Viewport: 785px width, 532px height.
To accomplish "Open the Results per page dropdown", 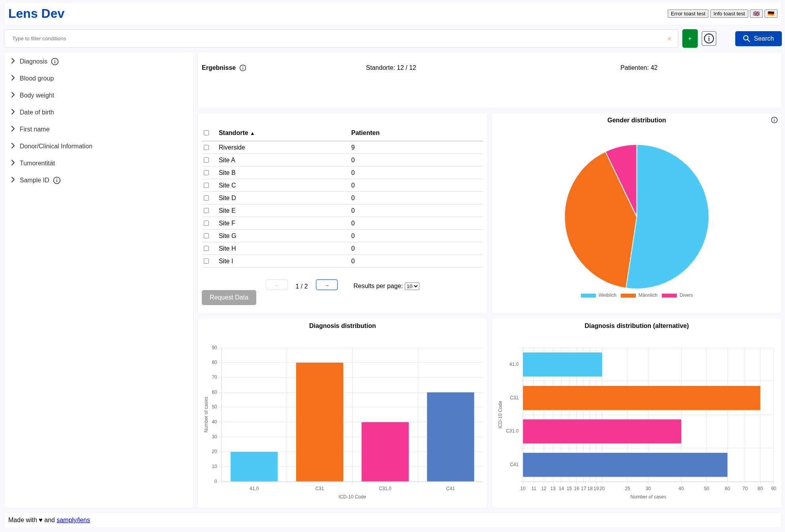I will tap(412, 287).
